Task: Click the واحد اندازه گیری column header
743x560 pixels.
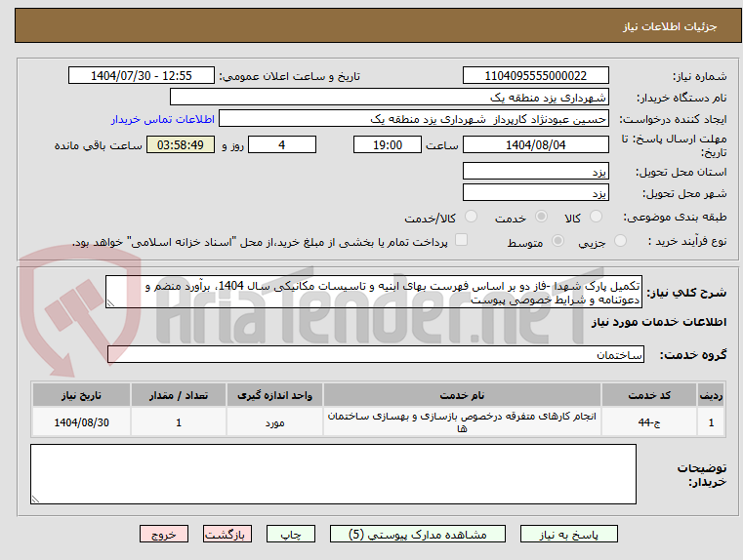Action: click(x=274, y=395)
